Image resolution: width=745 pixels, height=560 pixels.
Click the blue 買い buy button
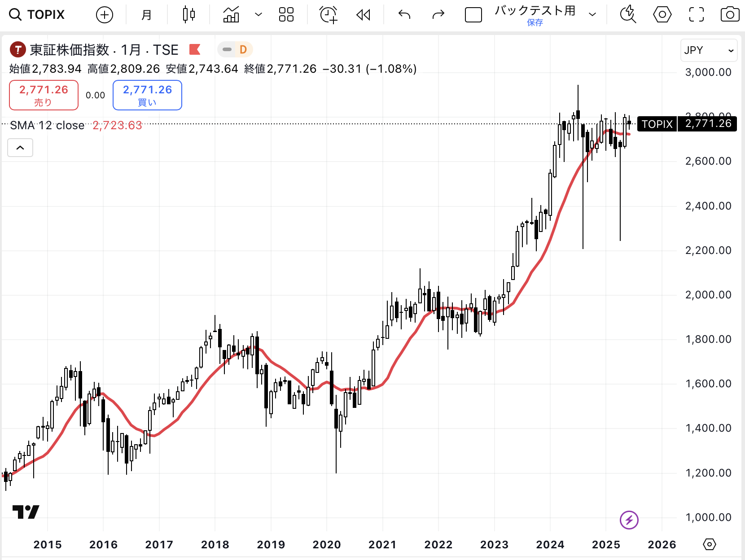[x=147, y=95]
